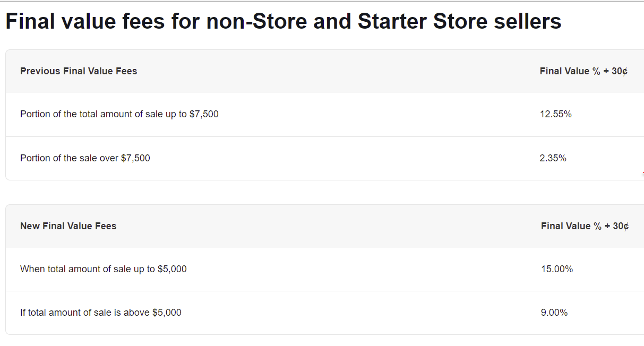The height and width of the screenshot is (346, 644).
Task: Click the page heading about final value fees
Action: (283, 22)
